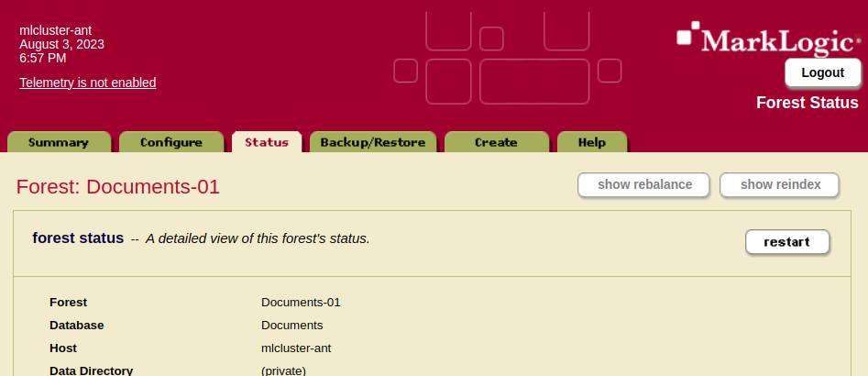Click the MarkLogic logo
Image resolution: width=868 pixels, height=376 pixels.
pos(769,39)
